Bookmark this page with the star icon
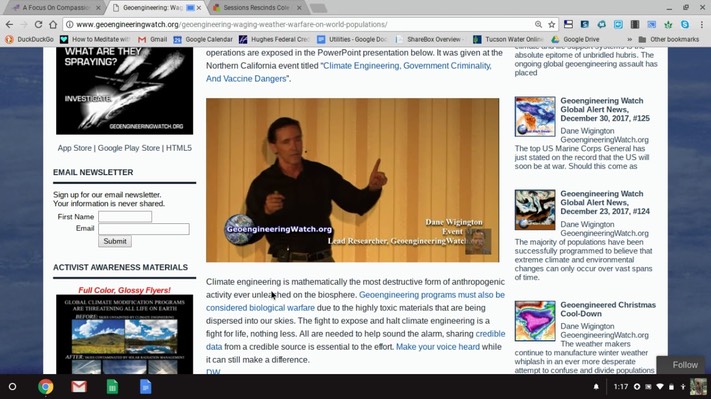The width and height of the screenshot is (711, 399). 551,24
